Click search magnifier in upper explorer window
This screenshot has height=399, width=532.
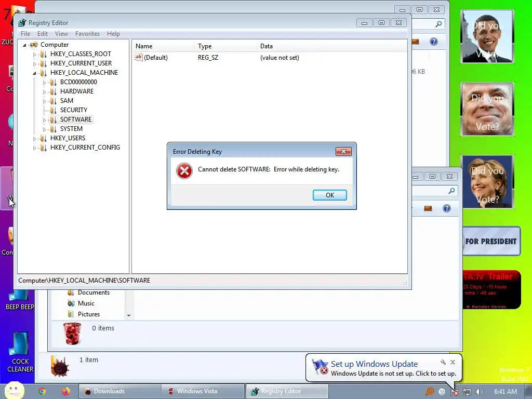click(438, 24)
